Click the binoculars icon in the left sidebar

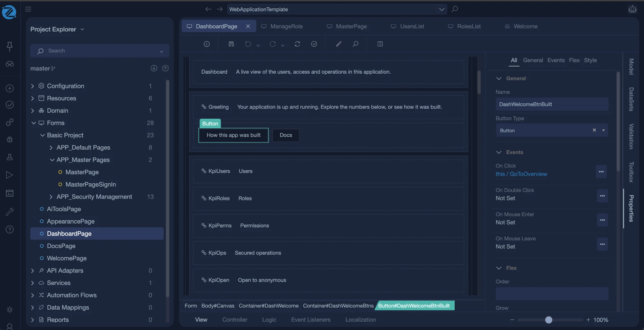click(10, 64)
